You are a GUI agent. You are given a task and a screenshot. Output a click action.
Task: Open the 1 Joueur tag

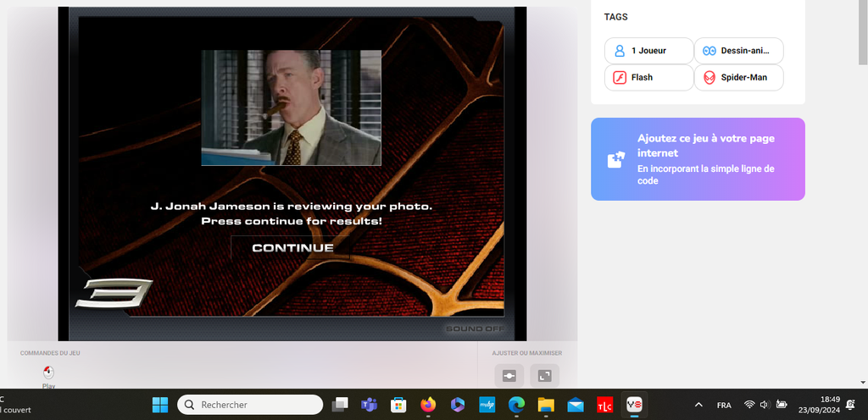point(648,51)
